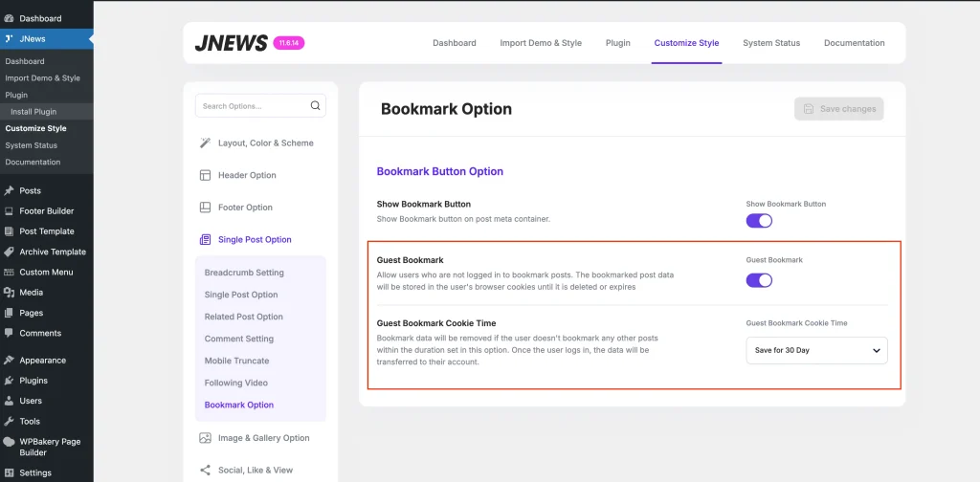Image resolution: width=980 pixels, height=482 pixels.
Task: Click the WPBakery Page Builder cloud icon
Action: tap(9, 442)
